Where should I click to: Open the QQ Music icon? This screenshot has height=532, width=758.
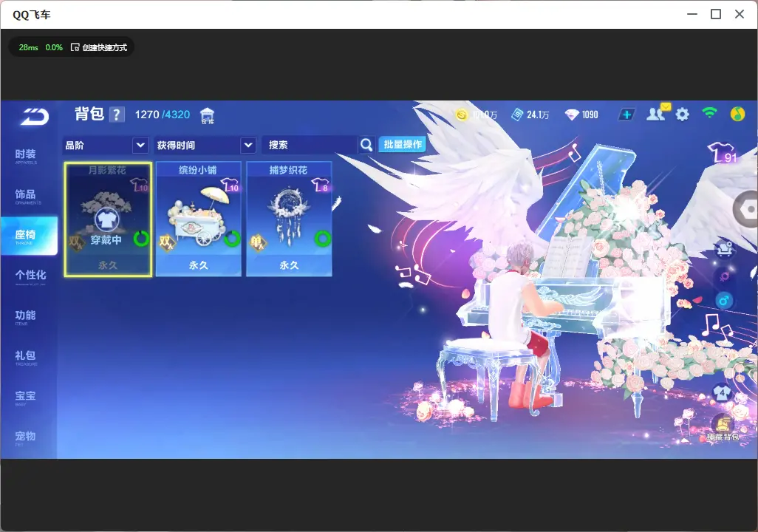[x=737, y=114]
